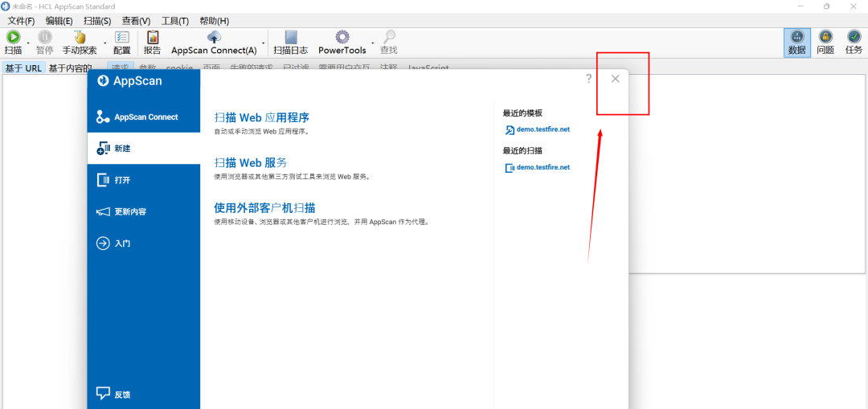Open the View (查看) menu

click(136, 21)
